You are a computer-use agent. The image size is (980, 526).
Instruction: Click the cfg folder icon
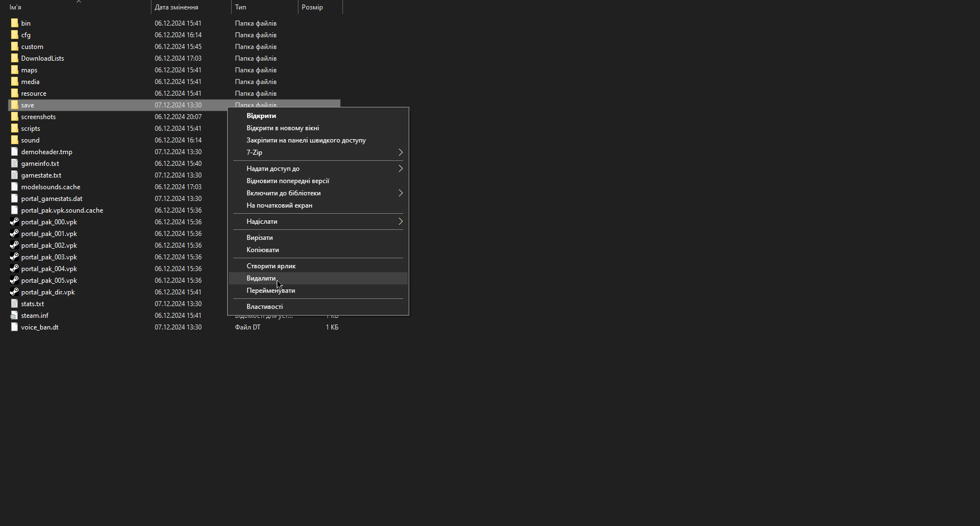(14, 35)
